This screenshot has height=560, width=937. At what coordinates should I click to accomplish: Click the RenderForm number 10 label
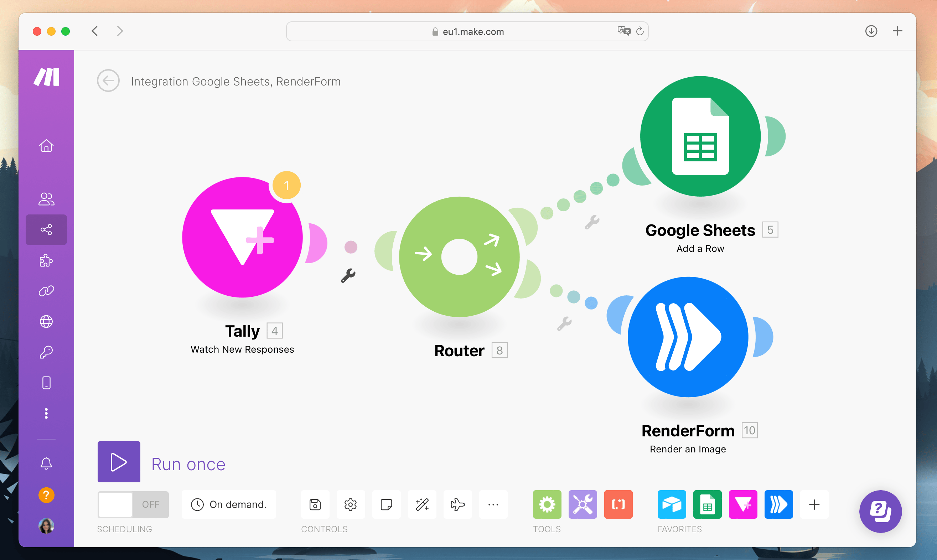[750, 431]
